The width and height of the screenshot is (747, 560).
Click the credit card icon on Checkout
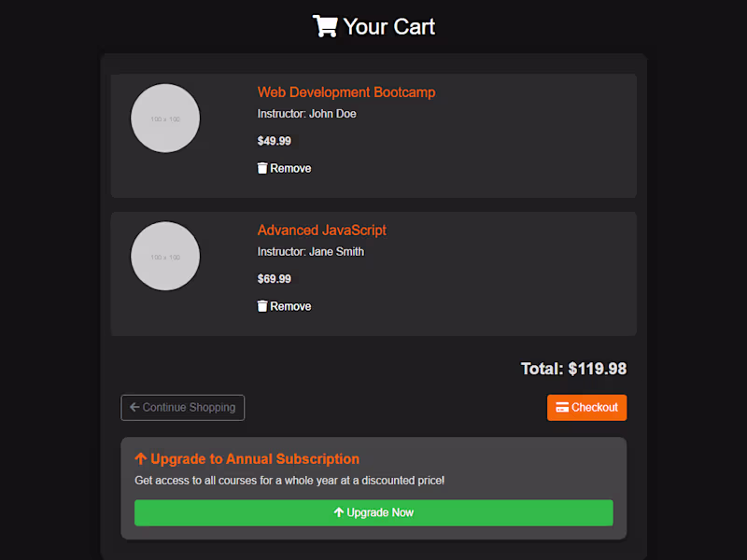point(562,408)
